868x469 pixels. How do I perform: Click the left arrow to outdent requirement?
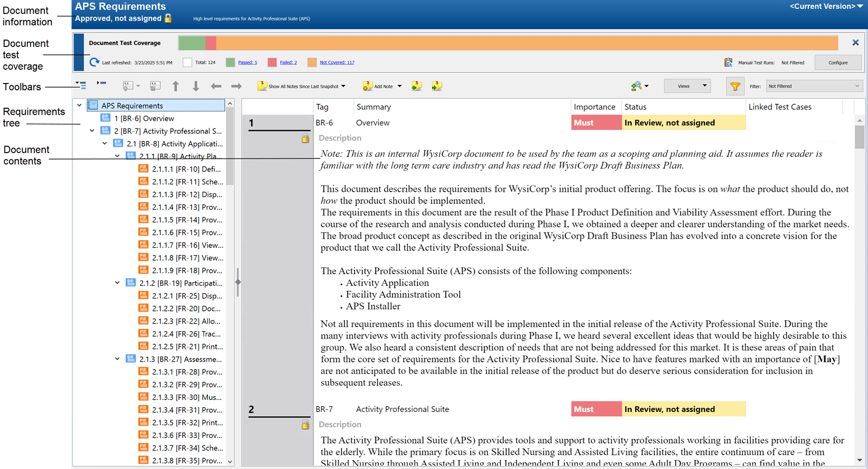point(216,86)
